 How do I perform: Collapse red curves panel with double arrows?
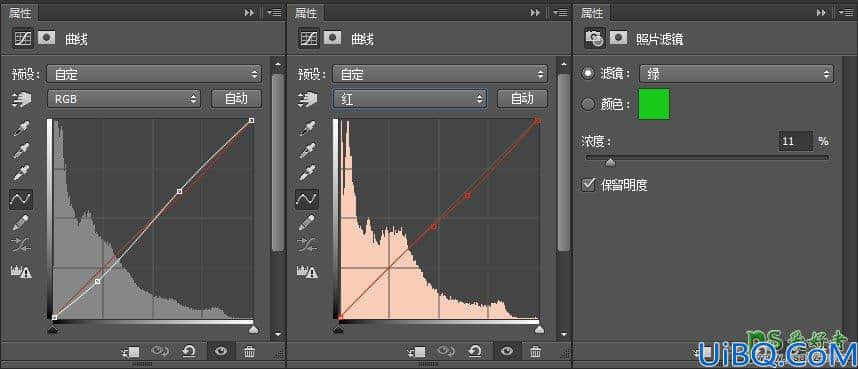pyautogui.click(x=535, y=12)
